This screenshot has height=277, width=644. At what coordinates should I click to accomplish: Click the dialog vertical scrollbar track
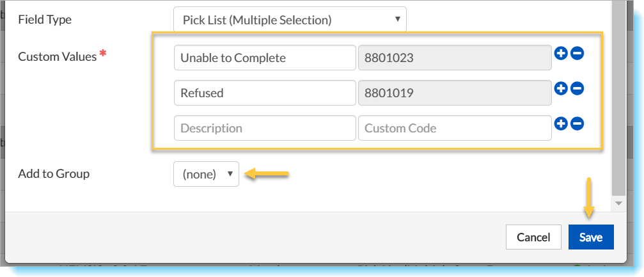[619, 99]
